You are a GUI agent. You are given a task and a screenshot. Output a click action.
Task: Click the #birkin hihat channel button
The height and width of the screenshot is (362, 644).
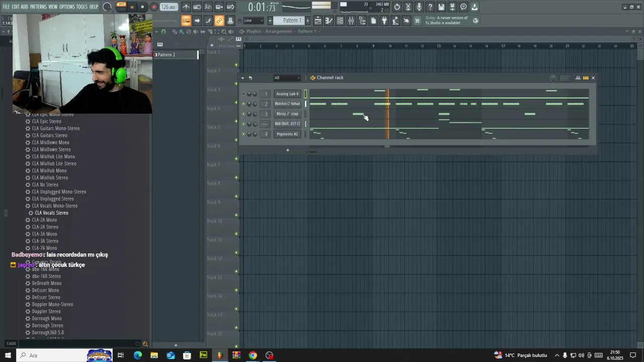(287, 104)
